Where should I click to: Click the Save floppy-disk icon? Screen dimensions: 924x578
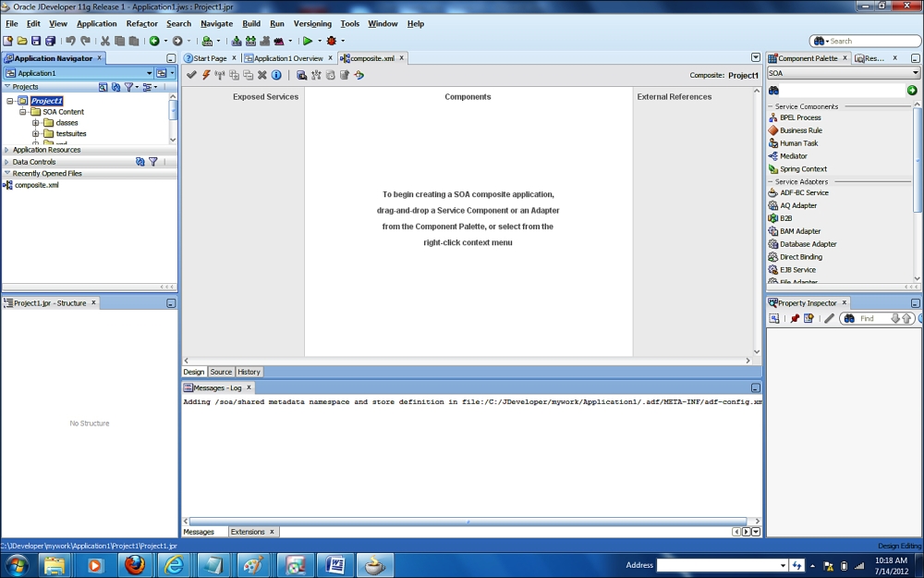[x=36, y=41]
